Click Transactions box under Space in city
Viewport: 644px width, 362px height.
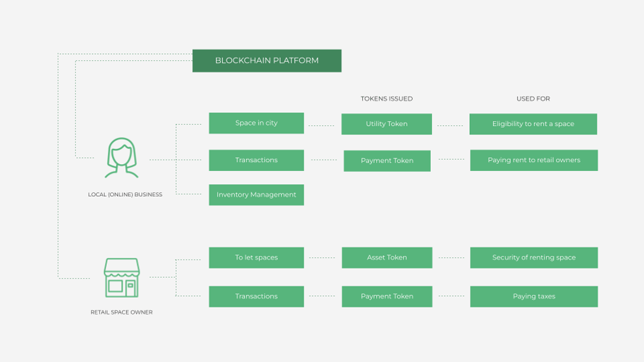[x=256, y=160]
